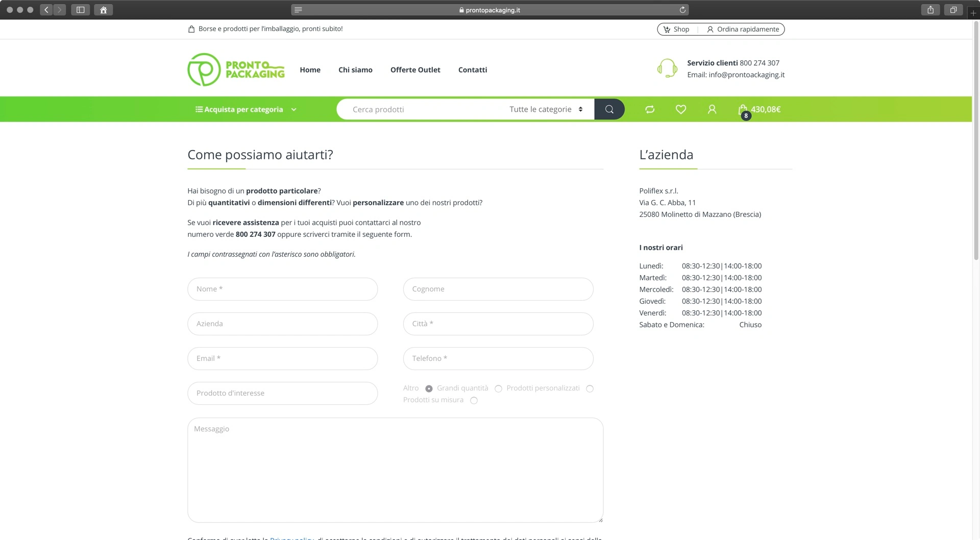
Task: Click the Telefono input field
Action: pos(498,358)
